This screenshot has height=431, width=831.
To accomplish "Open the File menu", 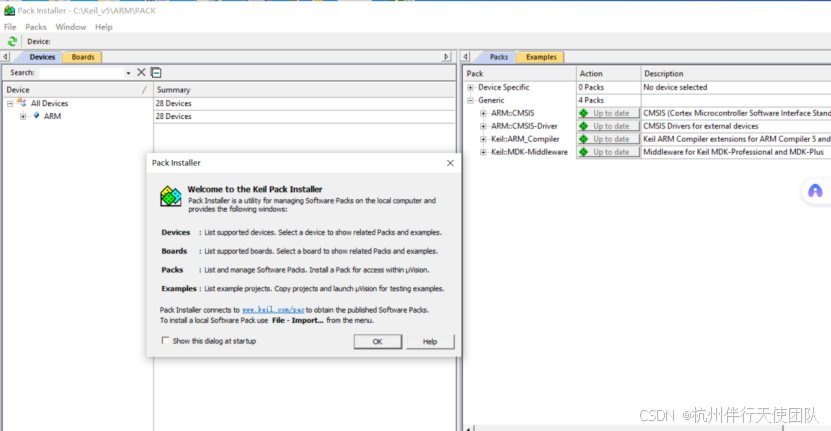I will pyautogui.click(x=10, y=27).
